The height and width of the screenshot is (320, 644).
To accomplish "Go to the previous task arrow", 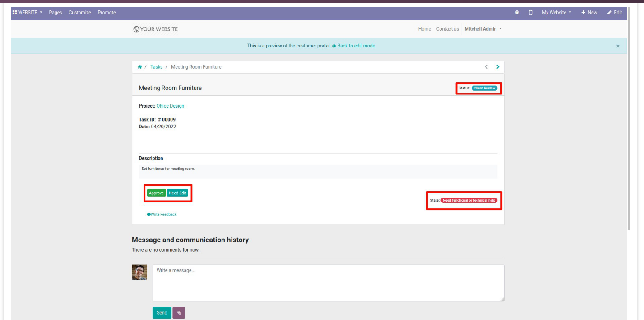I will pyautogui.click(x=486, y=67).
